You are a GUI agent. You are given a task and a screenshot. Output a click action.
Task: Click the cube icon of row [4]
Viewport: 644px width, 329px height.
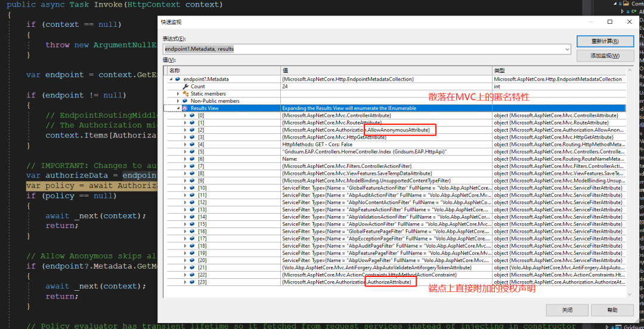pyautogui.click(x=192, y=144)
